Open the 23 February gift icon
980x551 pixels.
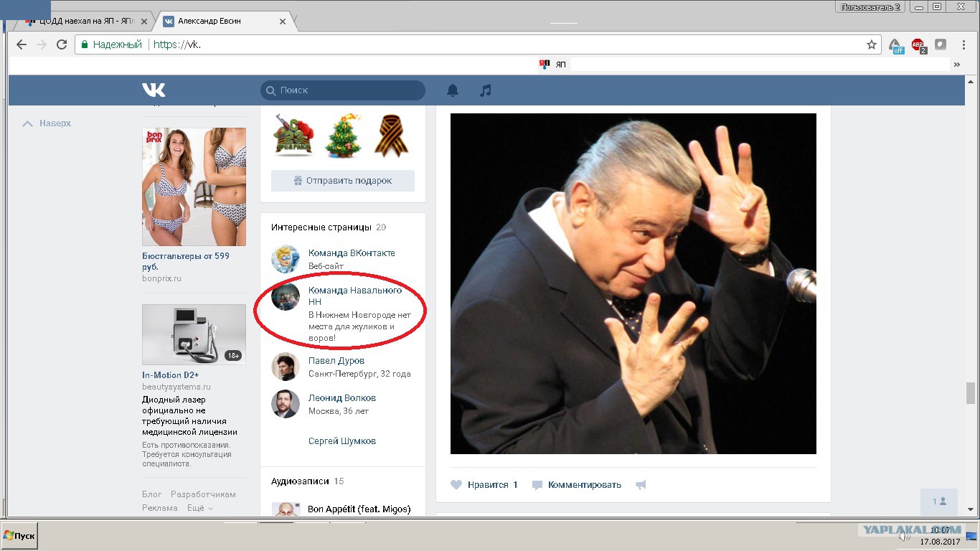pos(293,135)
